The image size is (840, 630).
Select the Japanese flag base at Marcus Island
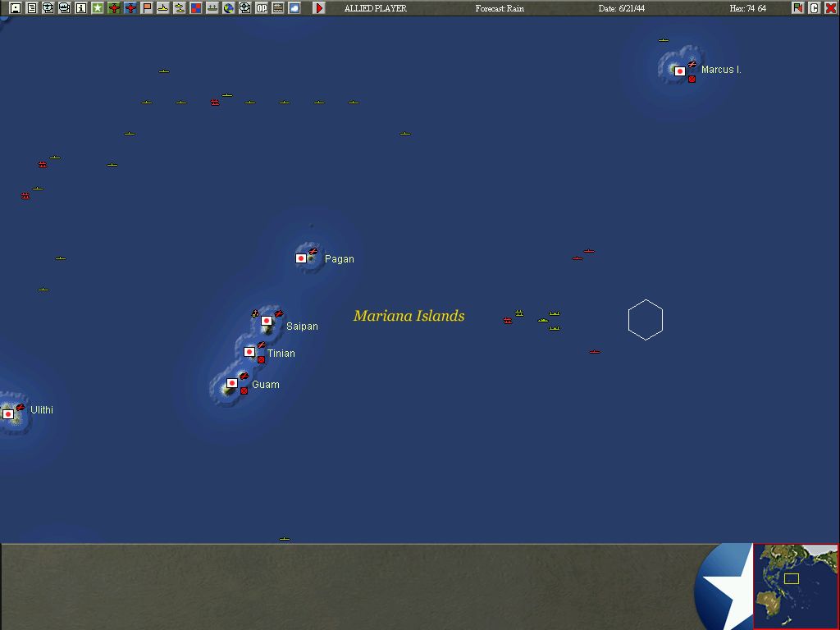tap(680, 71)
